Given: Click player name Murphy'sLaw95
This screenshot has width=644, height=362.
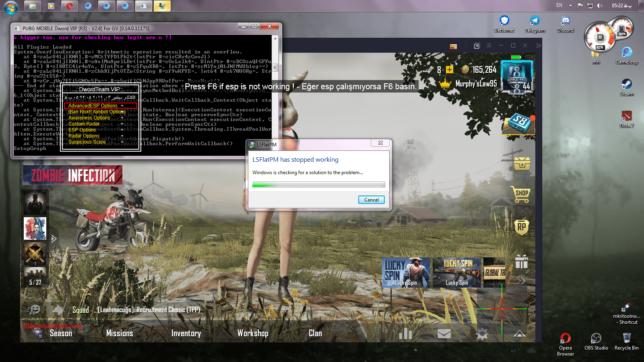Looking at the screenshot, I should 476,84.
